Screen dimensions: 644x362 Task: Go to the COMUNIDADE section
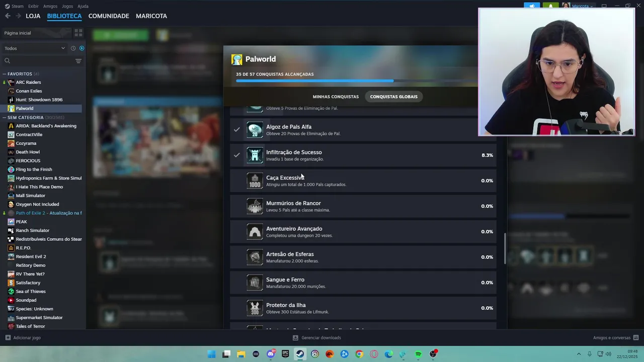[x=109, y=16]
